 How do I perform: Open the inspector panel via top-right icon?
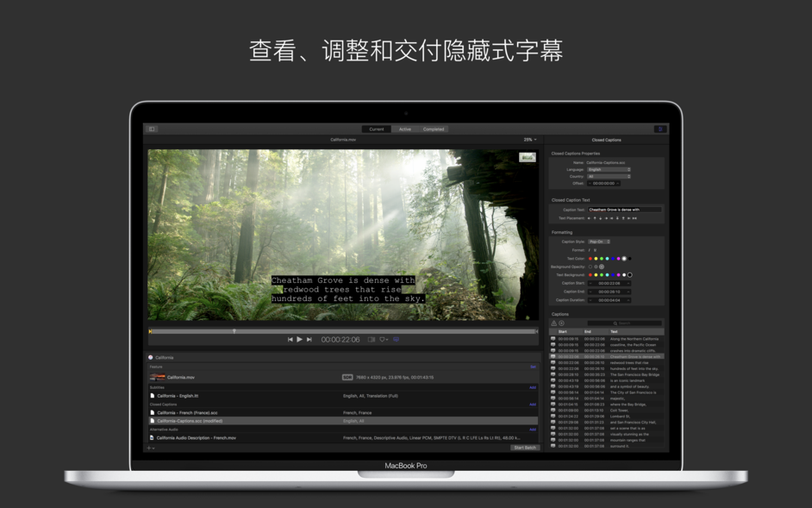659,128
